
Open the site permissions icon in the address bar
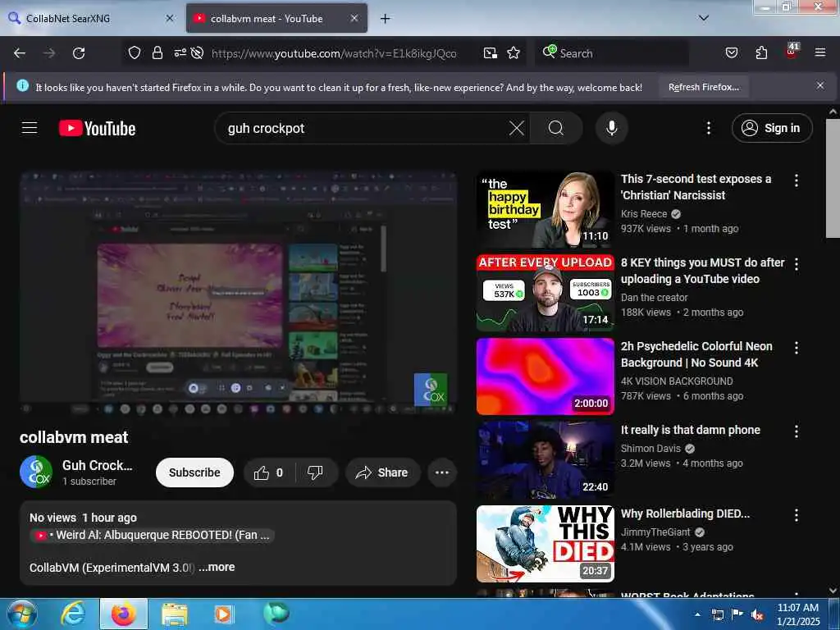pos(180,52)
